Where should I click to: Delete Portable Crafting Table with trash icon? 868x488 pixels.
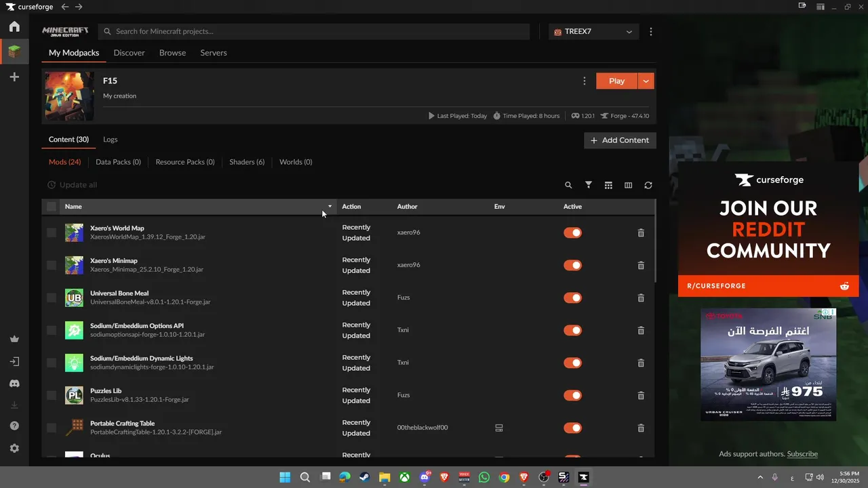coord(641,428)
